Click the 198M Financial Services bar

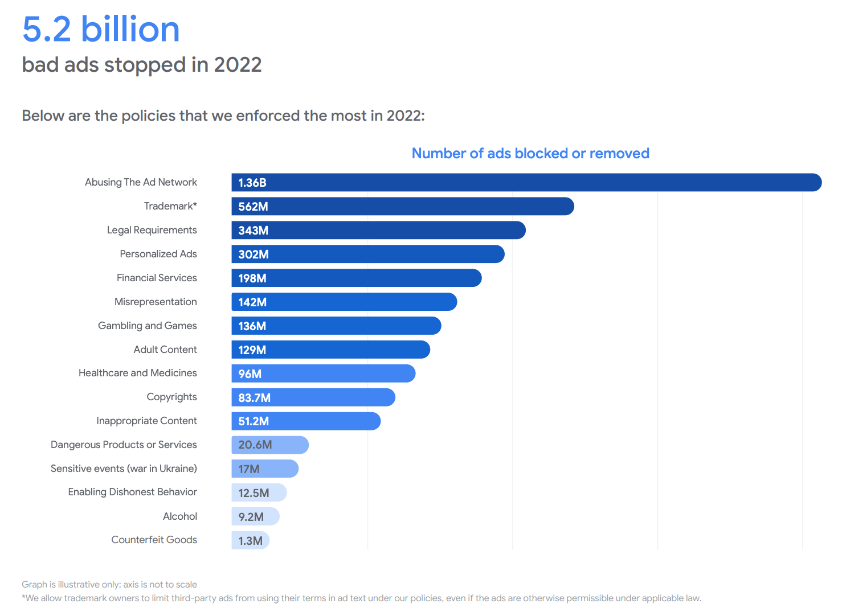coord(357,278)
